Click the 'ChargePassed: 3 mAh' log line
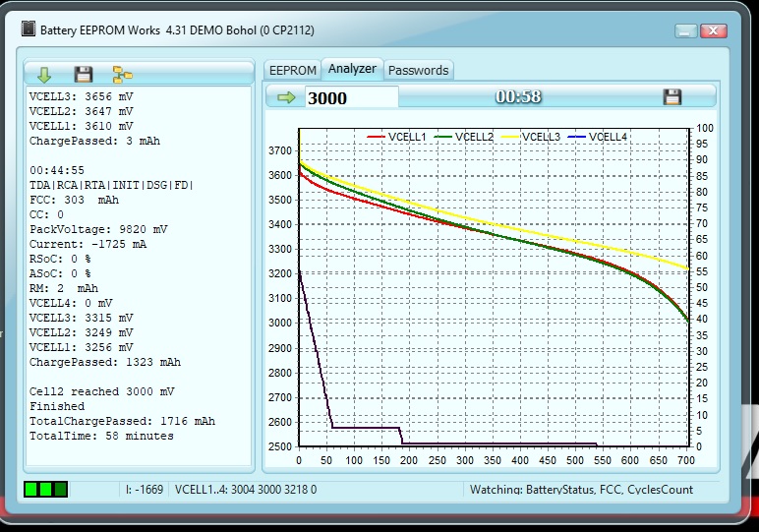 click(x=94, y=141)
